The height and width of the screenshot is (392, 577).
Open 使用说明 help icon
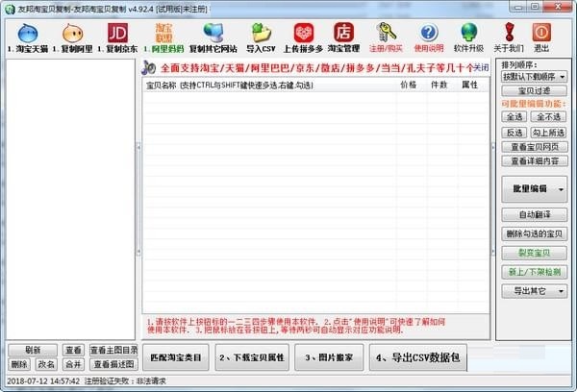[429, 37]
